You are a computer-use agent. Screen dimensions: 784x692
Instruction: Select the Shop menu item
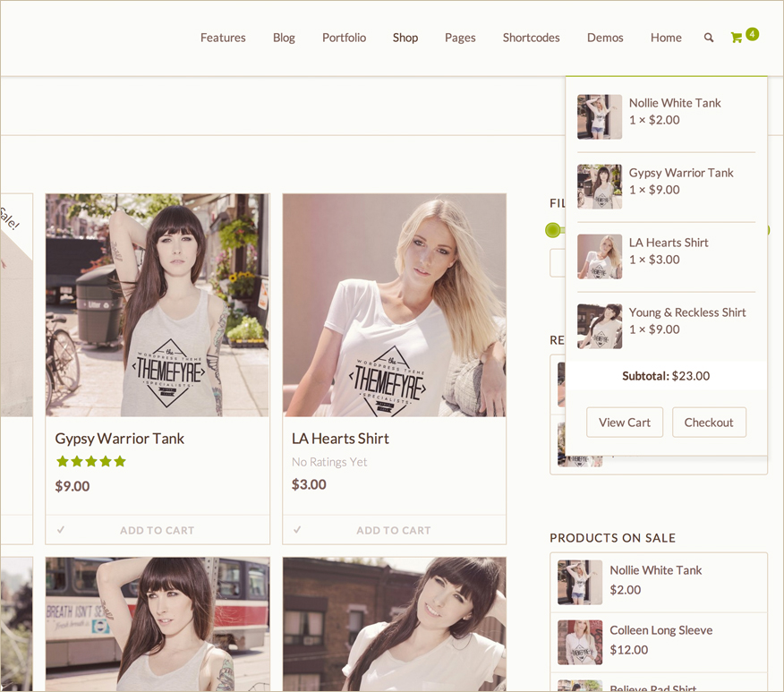pyautogui.click(x=405, y=38)
